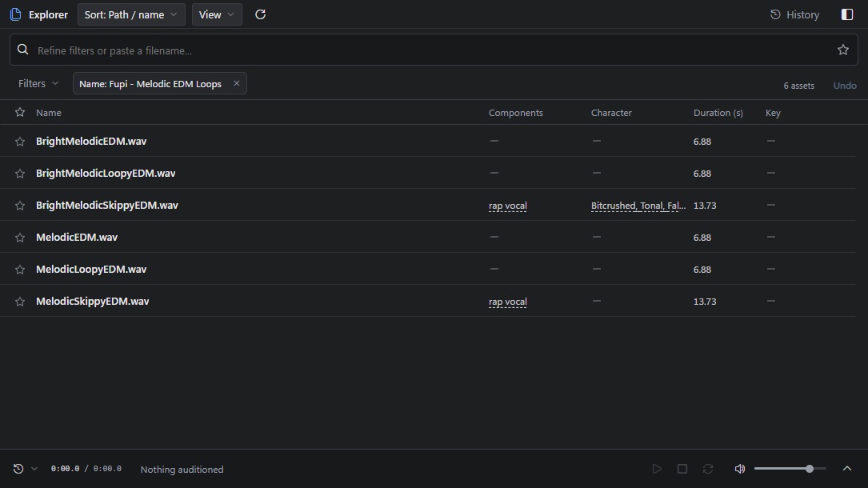This screenshot has height=488, width=868.
Task: Expand the Filters dropdown
Action: pyautogui.click(x=38, y=83)
